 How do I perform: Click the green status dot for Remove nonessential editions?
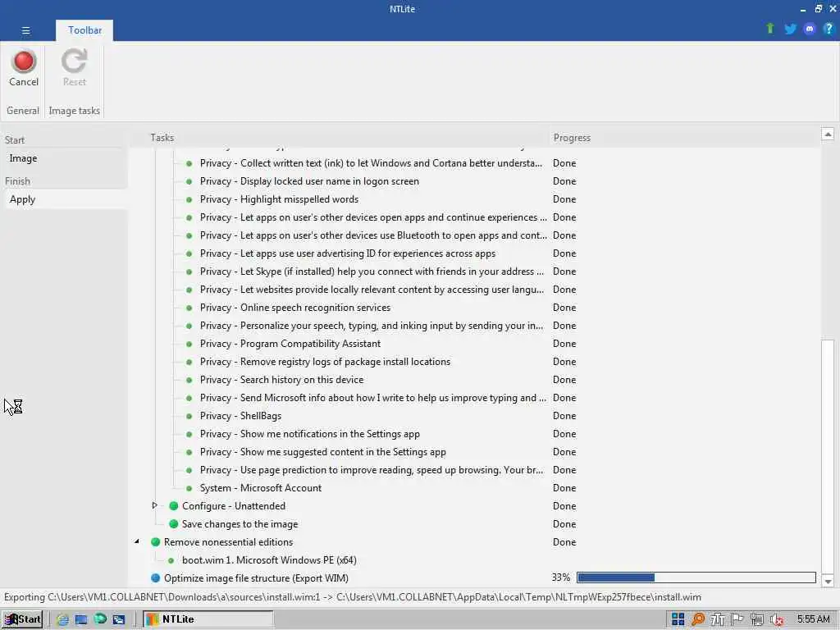[155, 542]
